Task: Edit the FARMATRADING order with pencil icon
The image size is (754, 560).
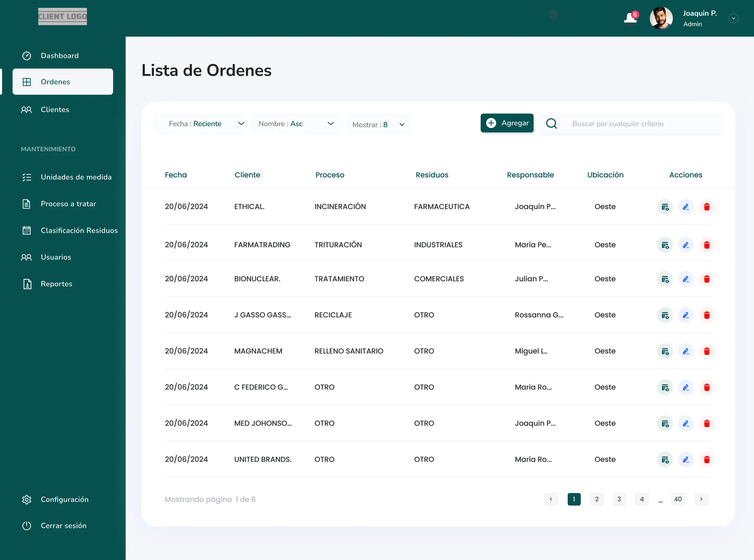Action: (x=685, y=245)
